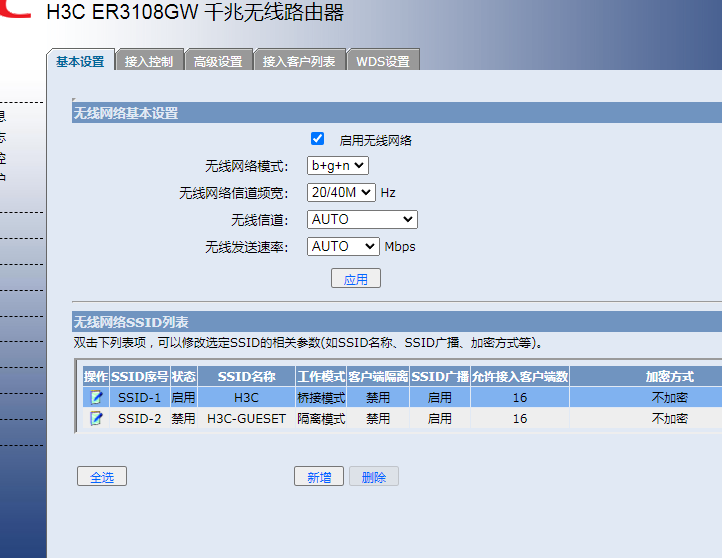Click SSID-1's SSID广播 启用 cell
The image size is (722, 558).
(440, 397)
